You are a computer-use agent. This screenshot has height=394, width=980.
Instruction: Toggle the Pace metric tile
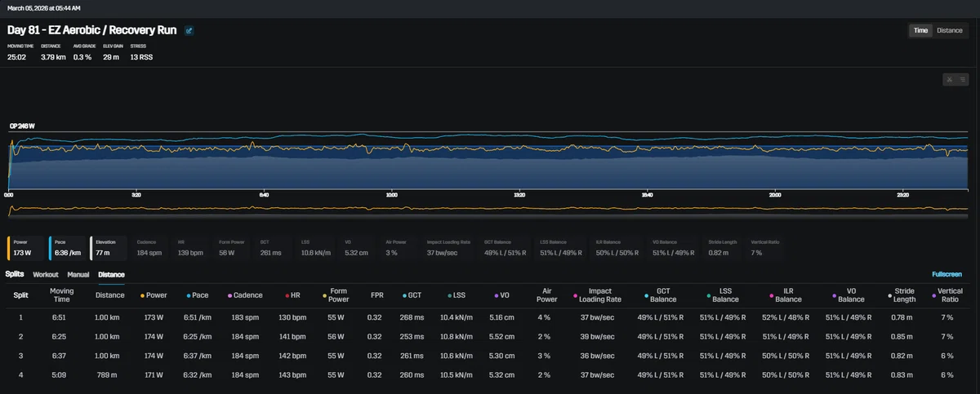[x=66, y=248]
